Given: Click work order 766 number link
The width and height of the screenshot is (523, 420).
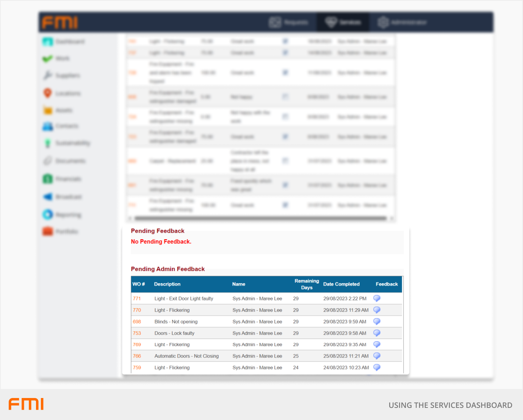Looking at the screenshot, I should click(137, 356).
